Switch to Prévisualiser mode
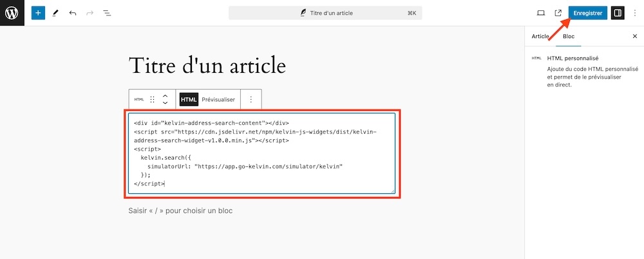 click(x=218, y=99)
